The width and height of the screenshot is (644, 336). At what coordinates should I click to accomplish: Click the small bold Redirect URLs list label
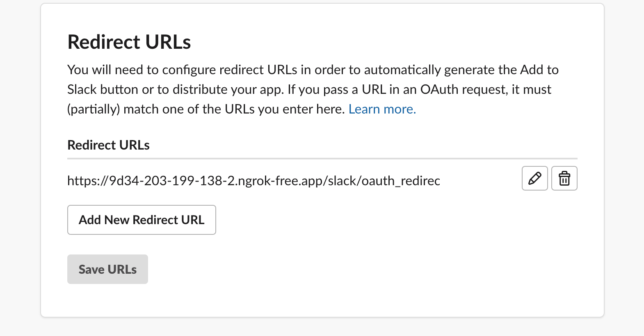[108, 145]
